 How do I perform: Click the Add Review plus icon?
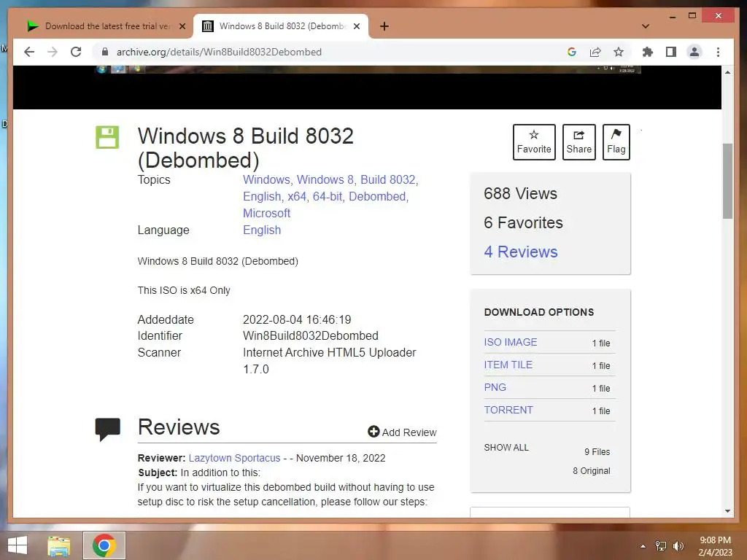click(x=373, y=432)
